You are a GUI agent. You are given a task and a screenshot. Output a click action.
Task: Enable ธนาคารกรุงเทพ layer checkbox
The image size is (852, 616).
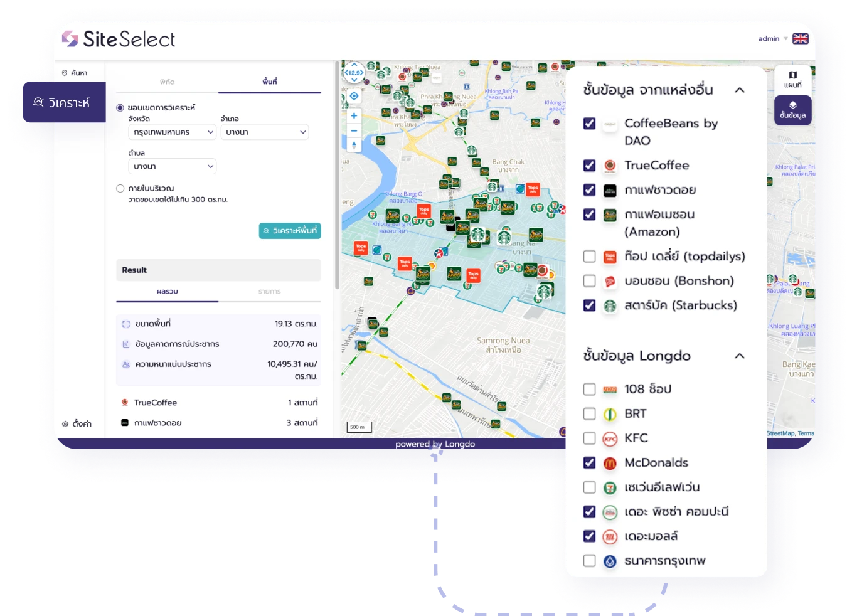click(589, 560)
